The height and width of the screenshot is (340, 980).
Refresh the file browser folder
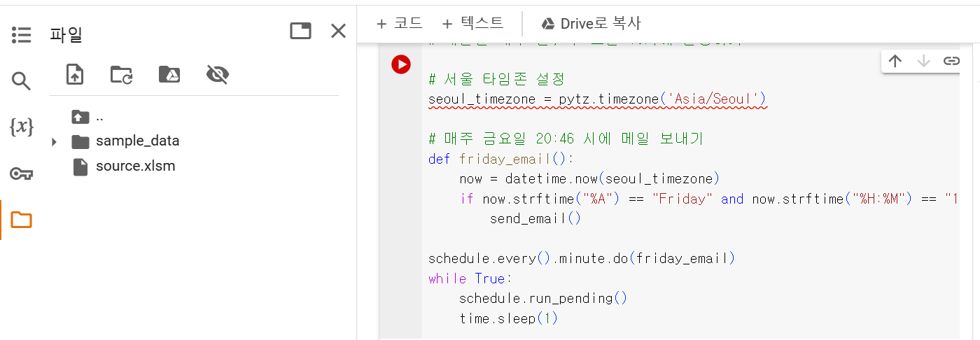click(x=122, y=74)
